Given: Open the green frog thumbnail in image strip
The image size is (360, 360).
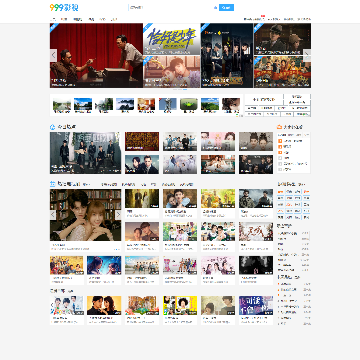Looking at the screenshot, I should pyautogui.click(x=189, y=104).
